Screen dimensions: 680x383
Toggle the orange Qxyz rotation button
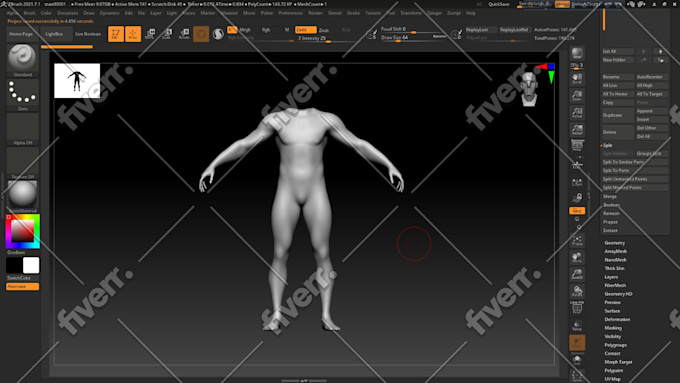coord(577,210)
